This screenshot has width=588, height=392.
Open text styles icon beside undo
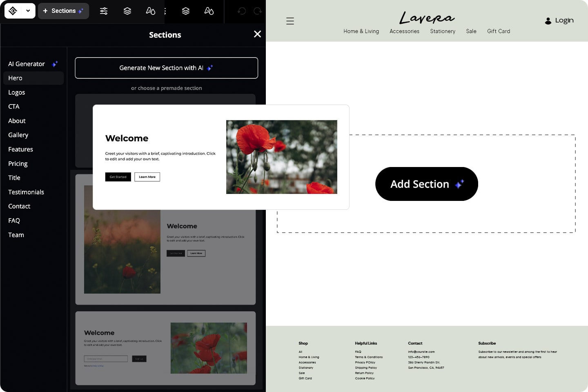(x=209, y=11)
